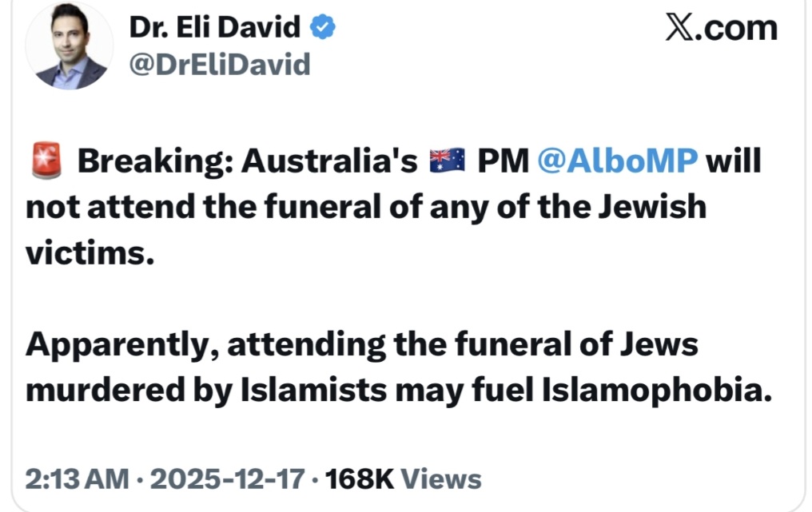
Task: Open the @DrEliDavid handle
Action: click(x=220, y=64)
